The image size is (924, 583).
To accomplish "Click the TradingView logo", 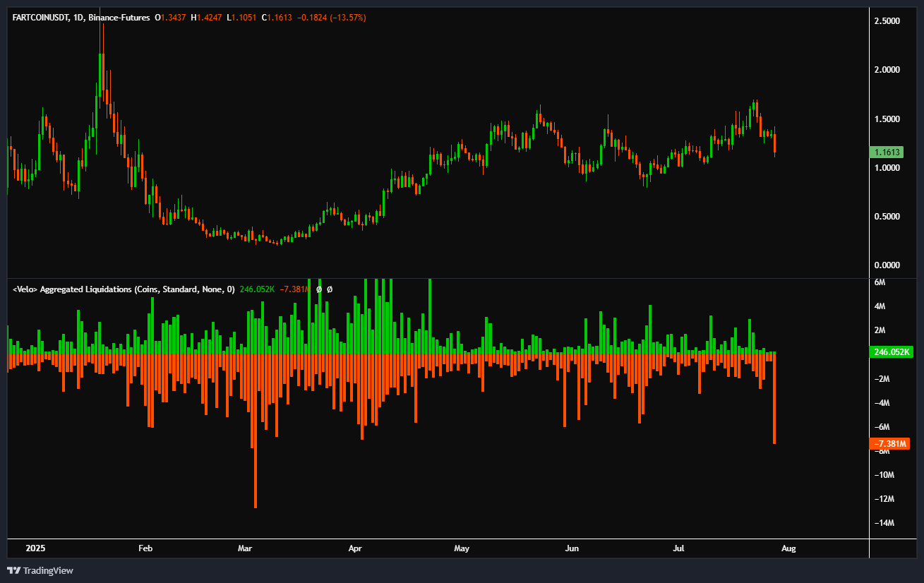I will click(x=40, y=570).
